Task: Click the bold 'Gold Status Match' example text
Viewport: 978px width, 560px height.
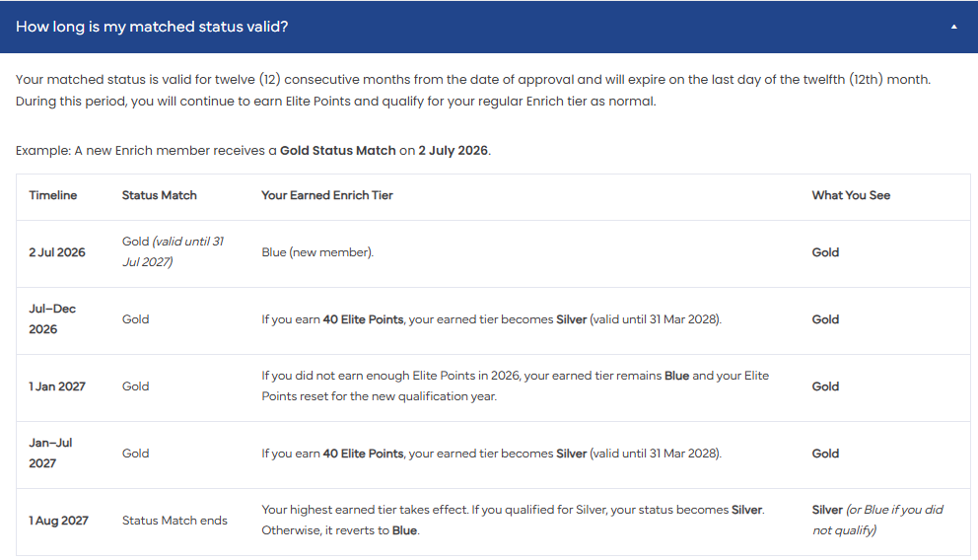Action: (x=337, y=150)
